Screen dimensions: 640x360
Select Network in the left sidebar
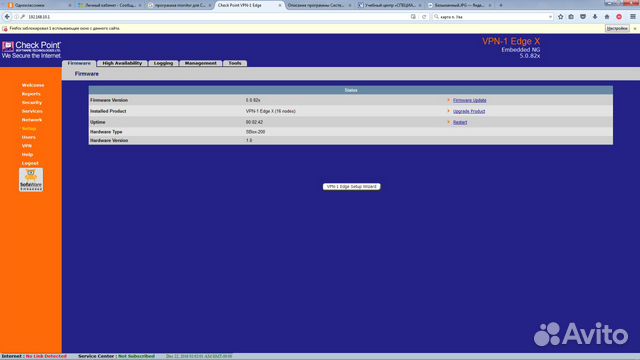(32, 120)
